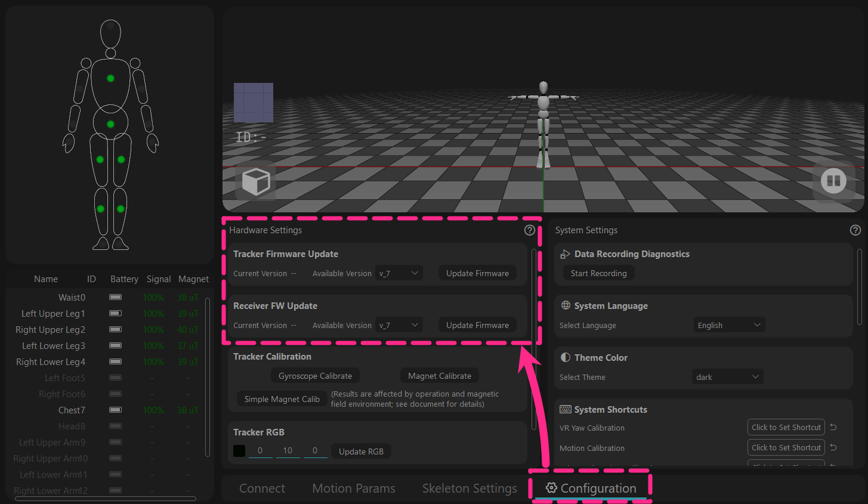868x504 pixels.
Task: Select the waist tracker dot on body diagram
Action: point(110,124)
